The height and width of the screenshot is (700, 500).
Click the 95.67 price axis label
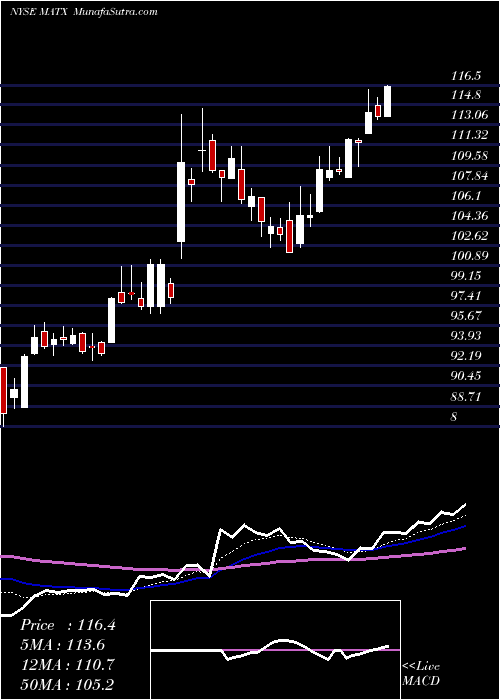click(x=466, y=316)
